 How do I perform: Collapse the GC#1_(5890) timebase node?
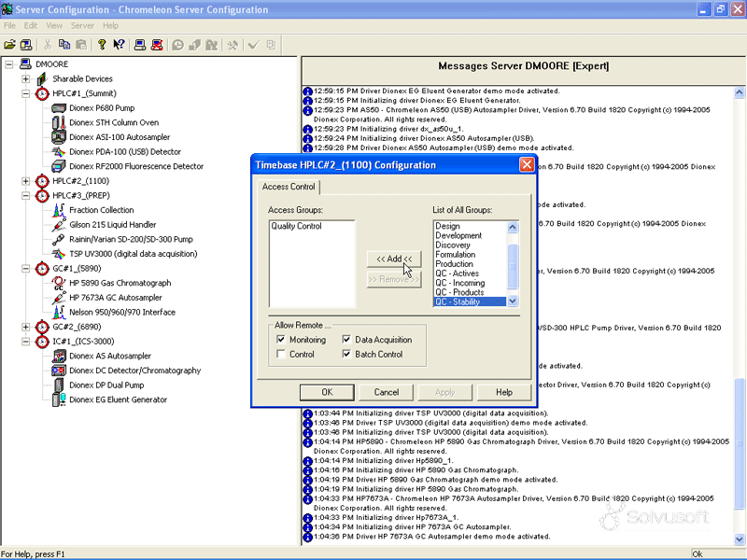[x=26, y=269]
